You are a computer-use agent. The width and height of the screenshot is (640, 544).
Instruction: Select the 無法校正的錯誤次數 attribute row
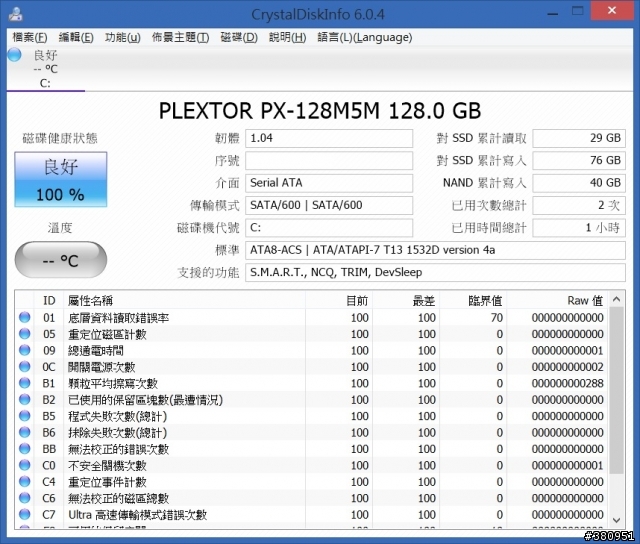click(312, 449)
